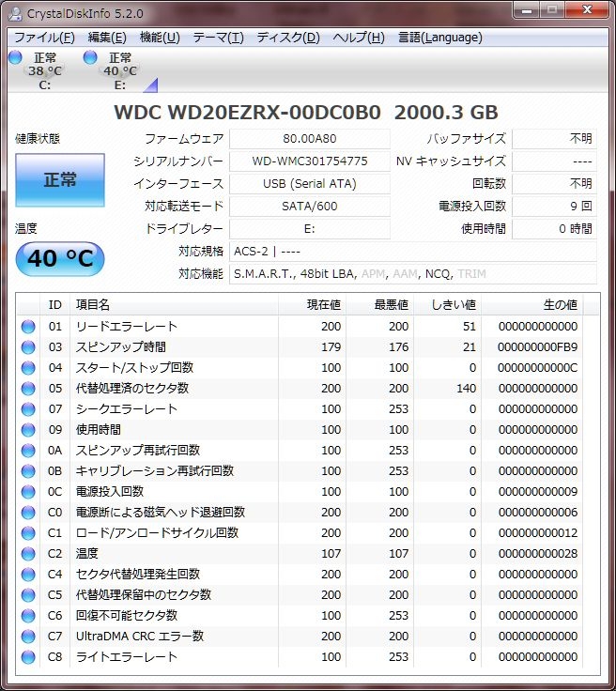Click status orb for 代替処理済のセクタ数 row
The height and width of the screenshot is (691, 616).
pyautogui.click(x=28, y=389)
